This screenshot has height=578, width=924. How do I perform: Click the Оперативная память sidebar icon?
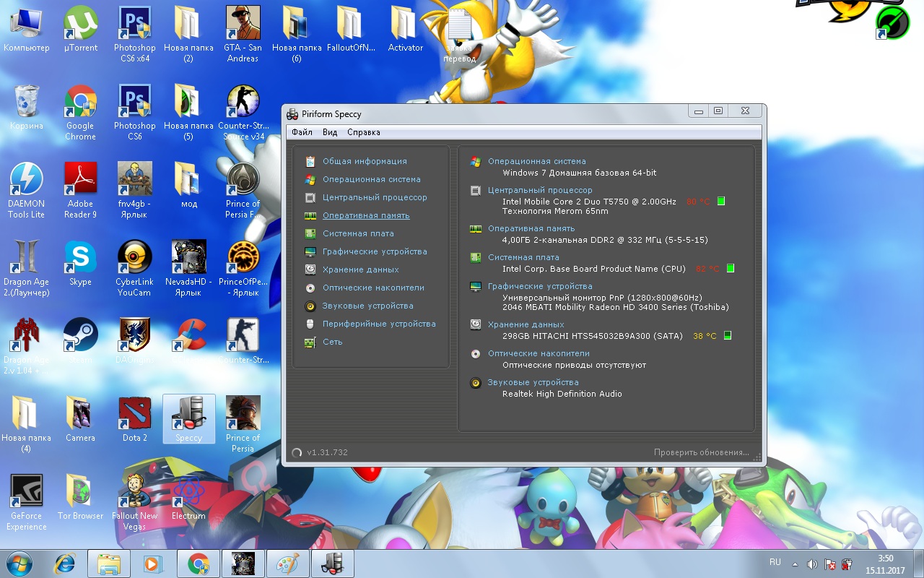[x=310, y=215]
